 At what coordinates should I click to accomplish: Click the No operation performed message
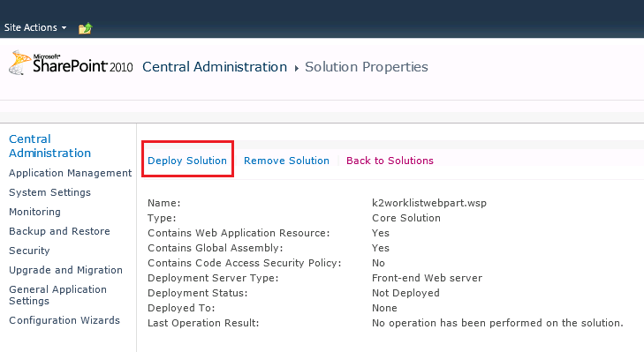497,323
